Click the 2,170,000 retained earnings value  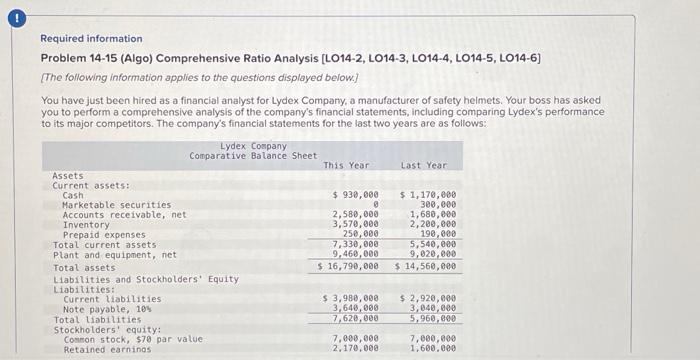coord(356,348)
